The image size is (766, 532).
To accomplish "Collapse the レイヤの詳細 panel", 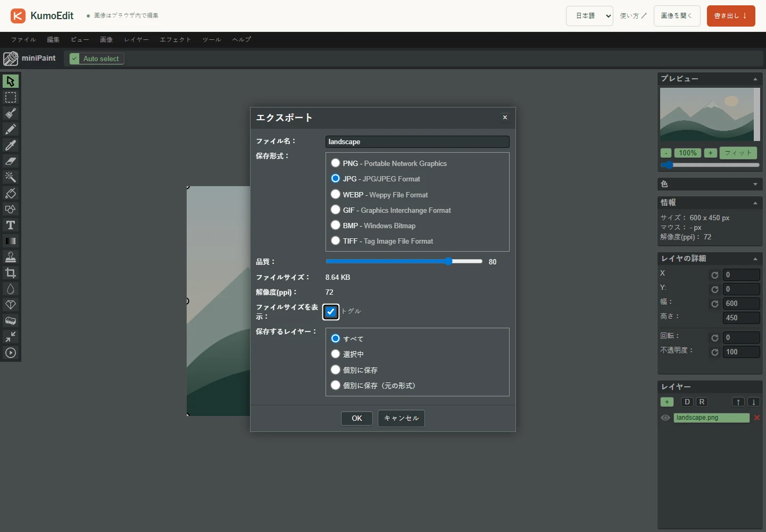I will tap(755, 259).
